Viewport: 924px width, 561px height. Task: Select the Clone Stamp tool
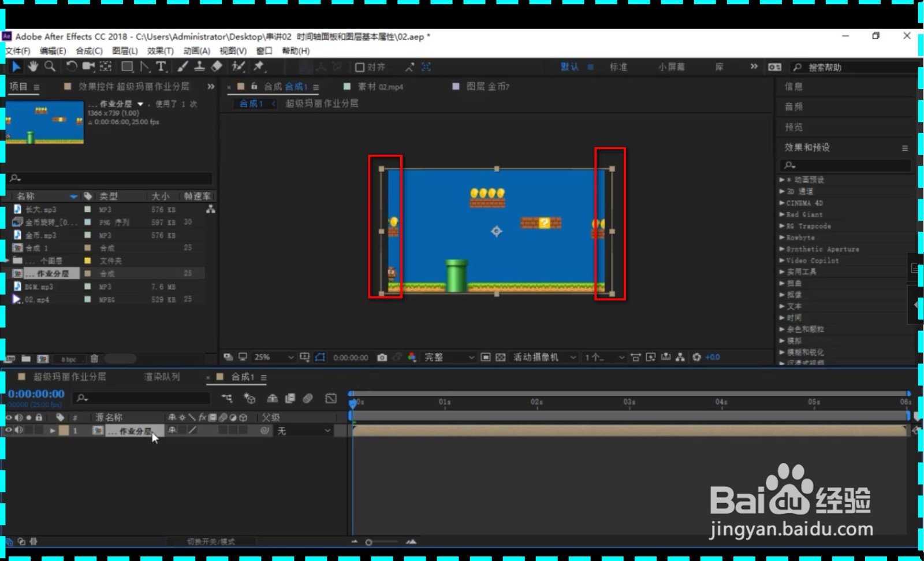(199, 67)
